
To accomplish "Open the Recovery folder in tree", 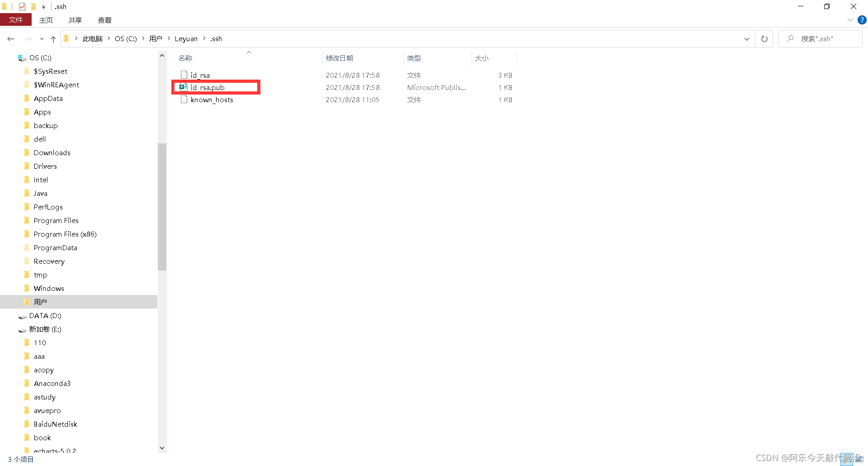I will [49, 262].
